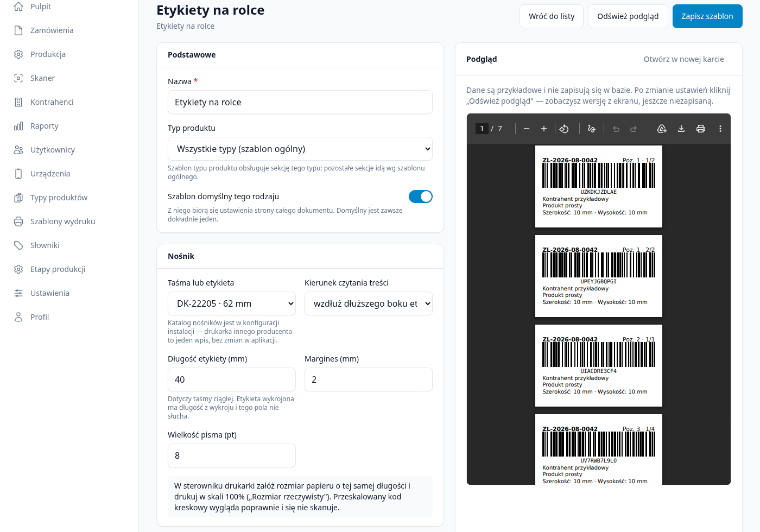Expand the 'Taśma lub etykieta' dropdown
The height and width of the screenshot is (532, 760).
click(232, 303)
